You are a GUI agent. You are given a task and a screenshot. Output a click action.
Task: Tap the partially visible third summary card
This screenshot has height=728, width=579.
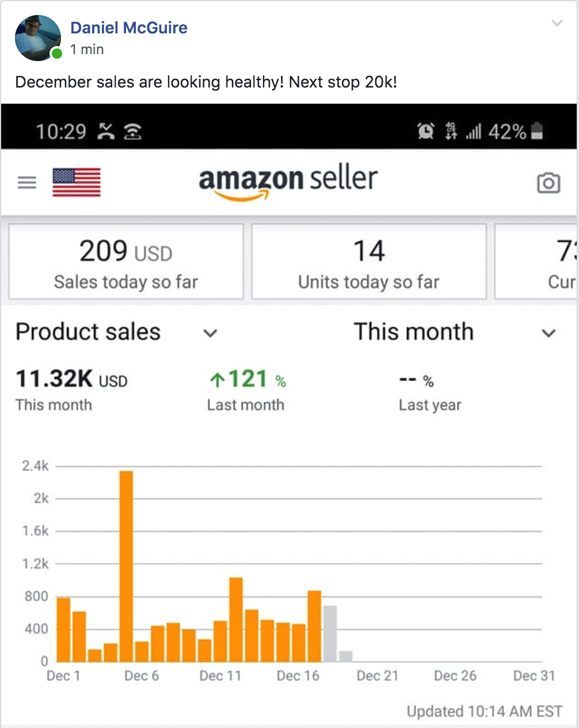pos(536,261)
